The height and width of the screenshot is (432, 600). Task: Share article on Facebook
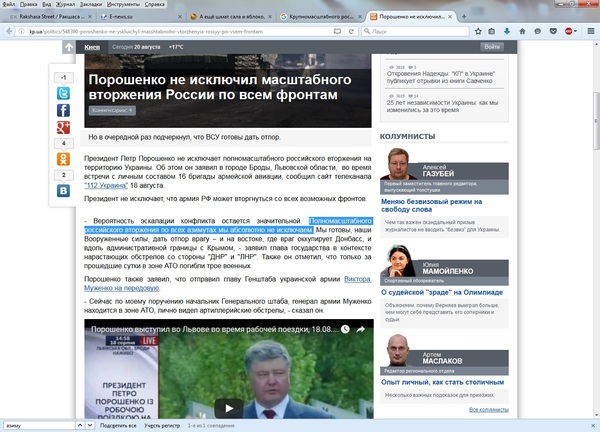pos(63,110)
